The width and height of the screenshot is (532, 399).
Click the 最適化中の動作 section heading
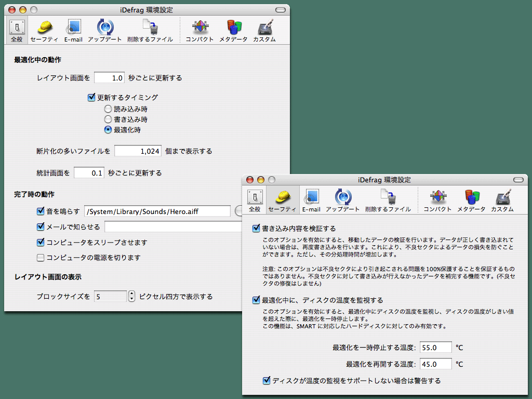point(37,60)
